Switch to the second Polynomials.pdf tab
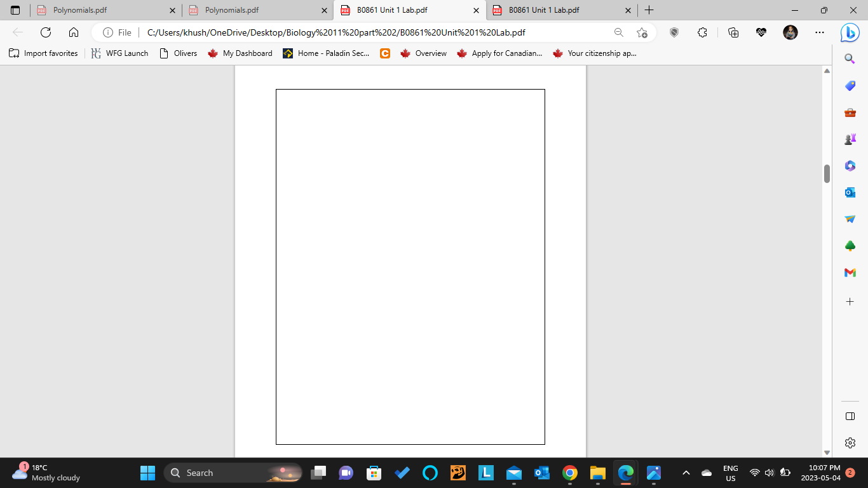The width and height of the screenshot is (868, 488). 257,10
